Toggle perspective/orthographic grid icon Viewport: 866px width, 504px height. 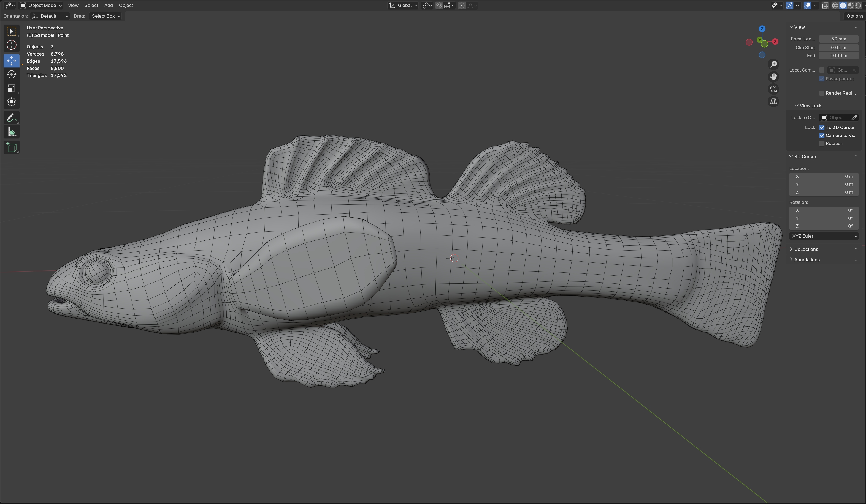pyautogui.click(x=773, y=102)
